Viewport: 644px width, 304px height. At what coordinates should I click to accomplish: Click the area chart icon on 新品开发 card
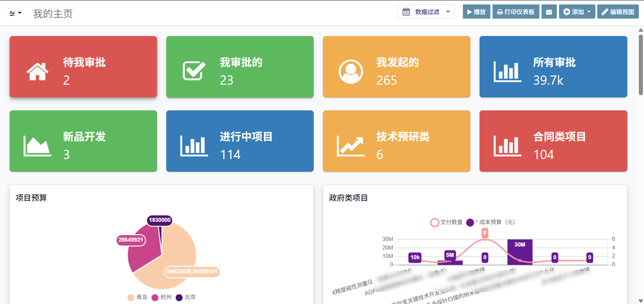[37, 146]
